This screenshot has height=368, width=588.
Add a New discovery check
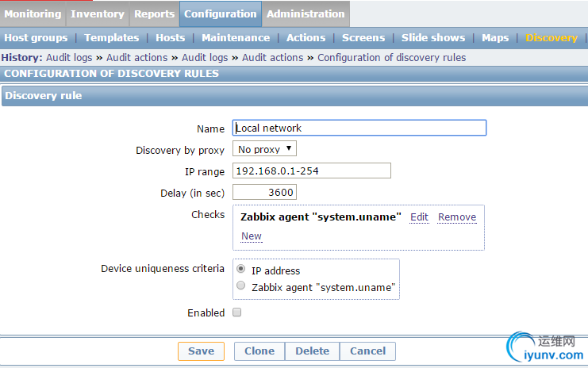point(252,236)
